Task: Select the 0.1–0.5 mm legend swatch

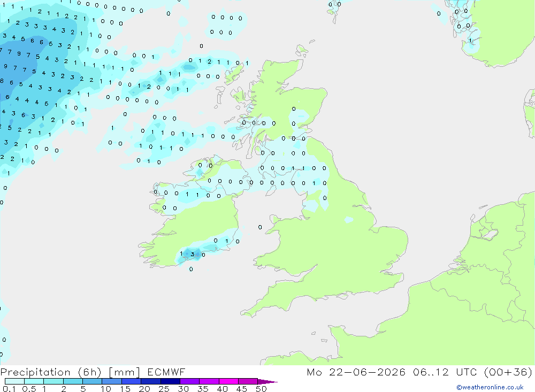Action: point(14,381)
